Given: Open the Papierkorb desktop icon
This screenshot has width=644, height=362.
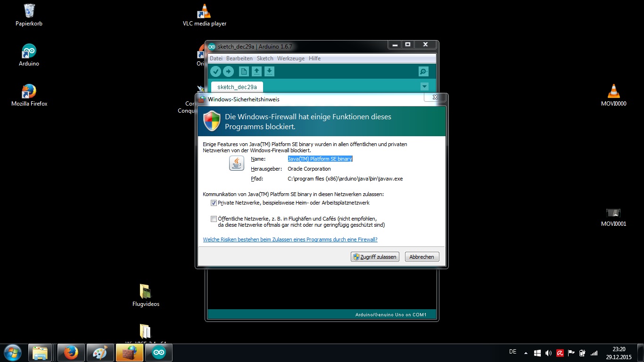Looking at the screenshot, I should pyautogui.click(x=29, y=15).
